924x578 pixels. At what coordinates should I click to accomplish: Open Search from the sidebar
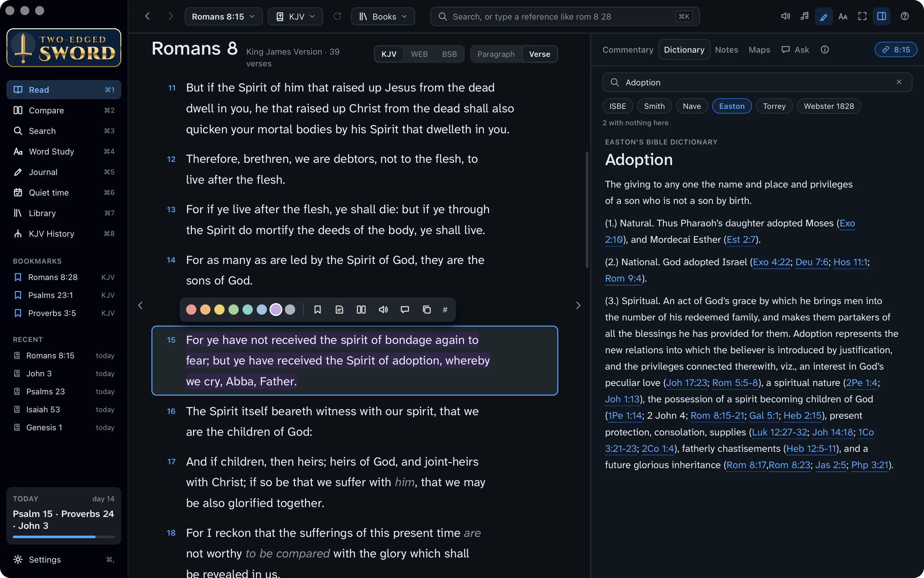tap(64, 131)
